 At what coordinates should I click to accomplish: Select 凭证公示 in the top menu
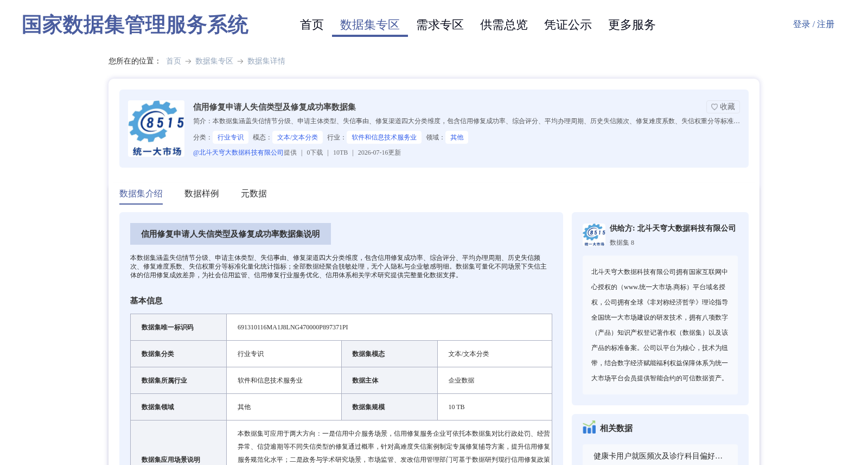point(568,25)
